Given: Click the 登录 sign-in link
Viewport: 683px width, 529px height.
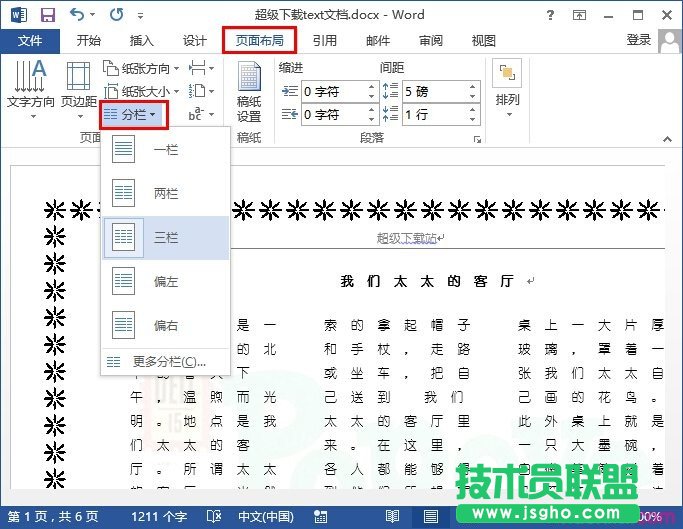Looking at the screenshot, I should point(638,40).
